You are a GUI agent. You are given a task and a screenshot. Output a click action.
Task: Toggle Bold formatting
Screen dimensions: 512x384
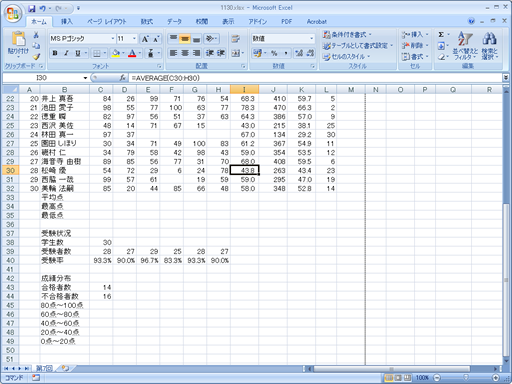tap(55, 53)
